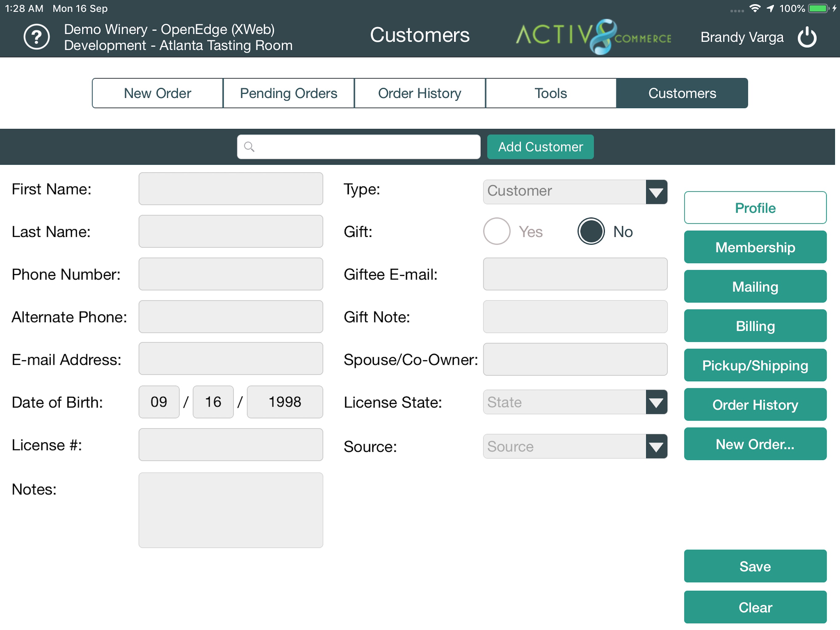The height and width of the screenshot is (630, 840).
Task: Open the sidebar Order History button
Action: pyautogui.click(x=755, y=405)
